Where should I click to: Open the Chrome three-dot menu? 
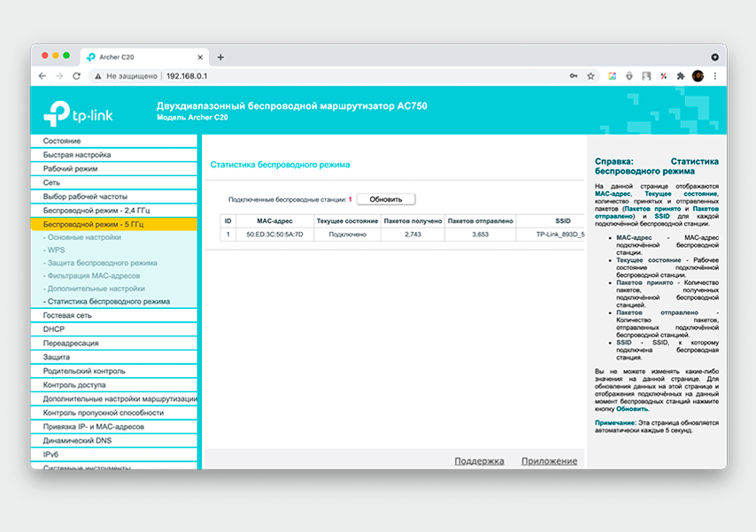(715, 76)
